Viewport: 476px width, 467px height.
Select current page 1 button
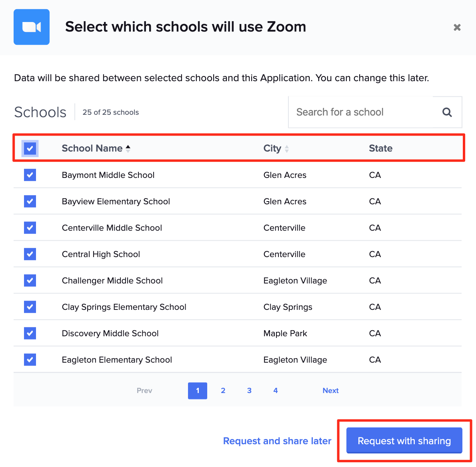point(198,391)
